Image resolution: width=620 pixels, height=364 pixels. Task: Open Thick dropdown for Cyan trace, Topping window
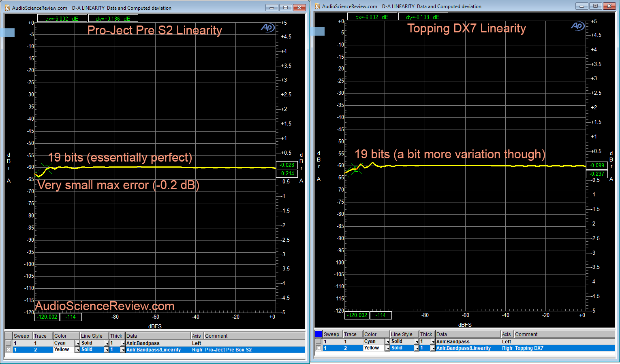433,342
